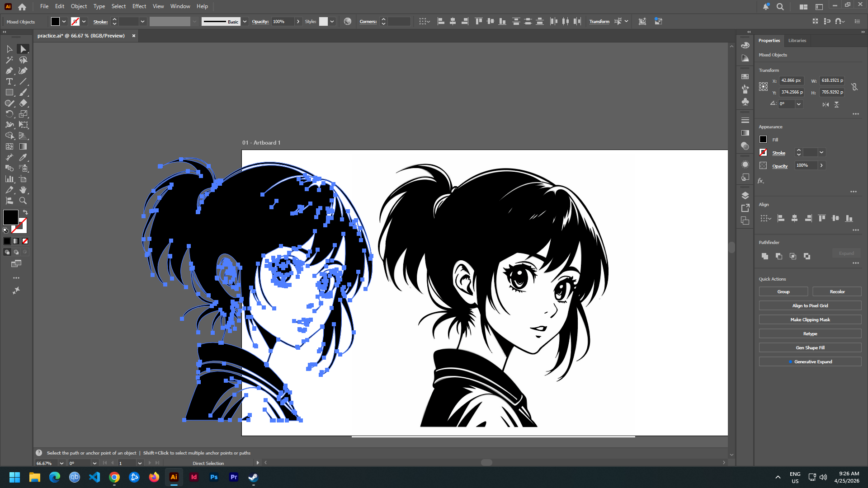
Task: Enable Draw Behind mode
Action: pos(16,252)
